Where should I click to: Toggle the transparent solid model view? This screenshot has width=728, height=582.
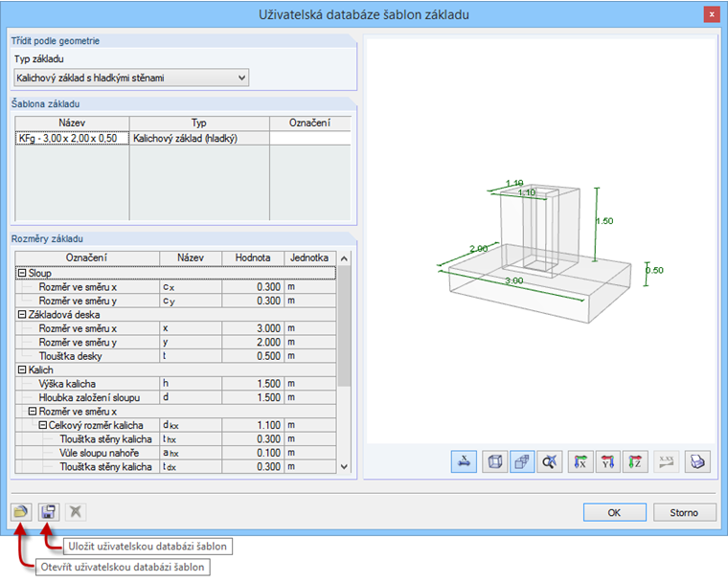pyautogui.click(x=522, y=462)
